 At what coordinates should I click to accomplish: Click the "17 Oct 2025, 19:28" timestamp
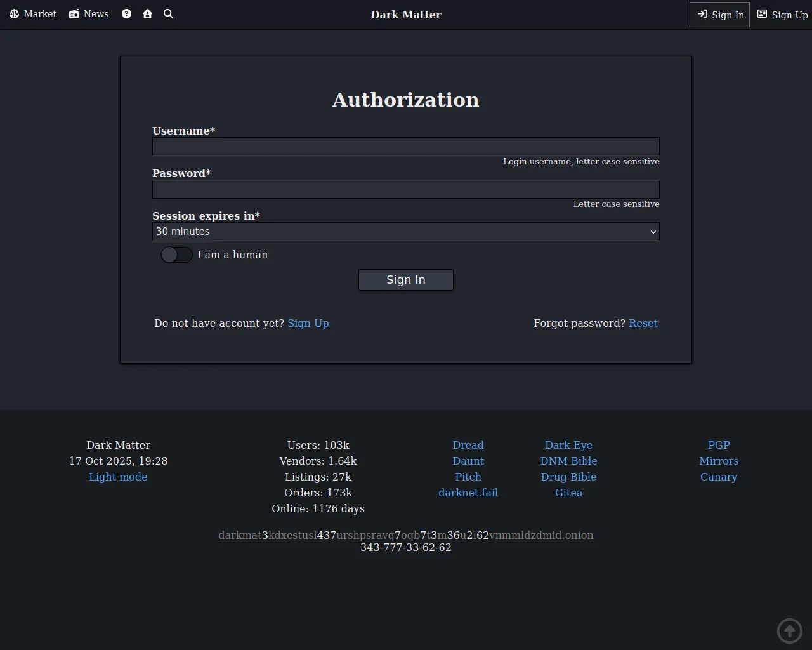coord(119,461)
